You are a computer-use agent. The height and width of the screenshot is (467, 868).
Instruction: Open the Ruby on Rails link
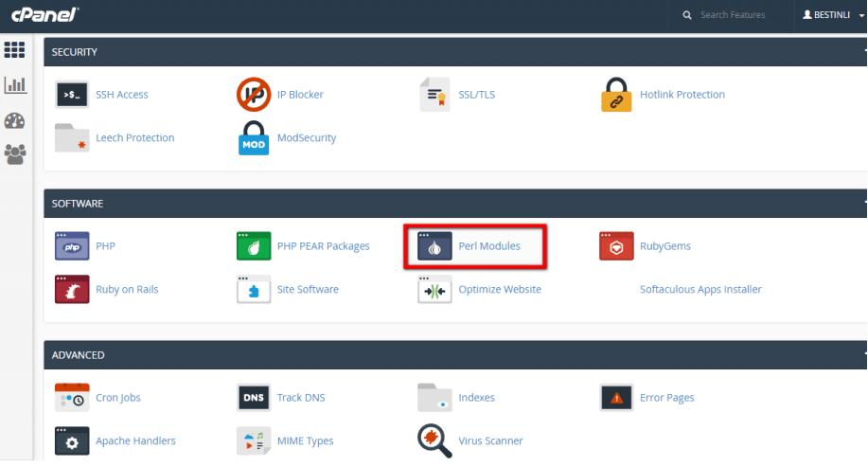[x=127, y=289]
